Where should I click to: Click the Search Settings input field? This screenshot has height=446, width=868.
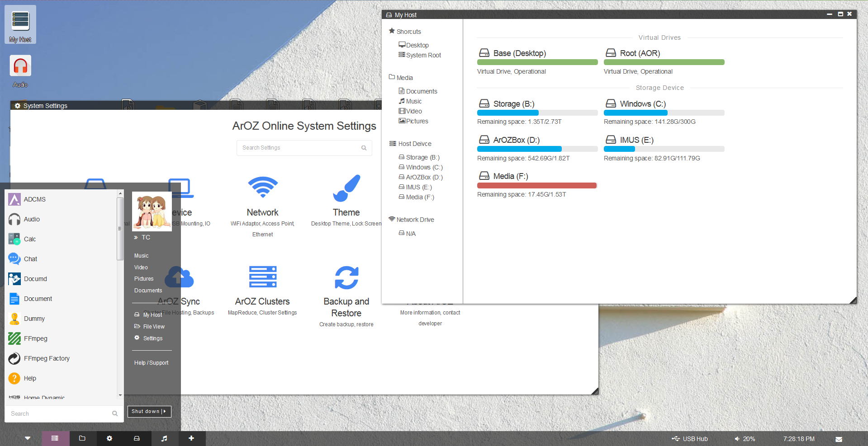(304, 148)
